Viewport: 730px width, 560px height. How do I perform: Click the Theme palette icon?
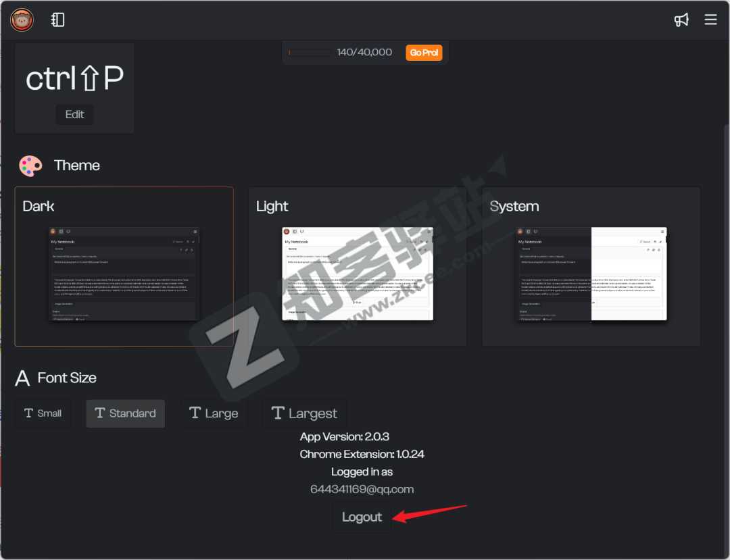[30, 166]
